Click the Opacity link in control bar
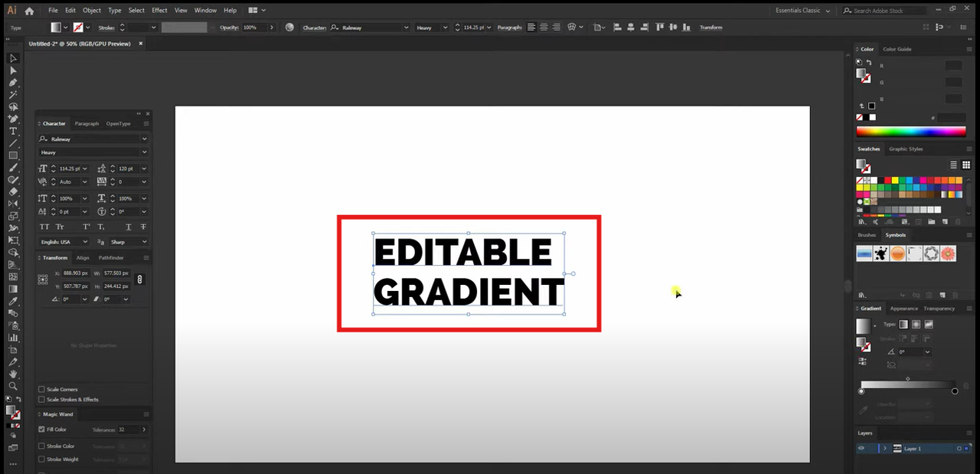This screenshot has height=474, width=980. [x=229, y=28]
